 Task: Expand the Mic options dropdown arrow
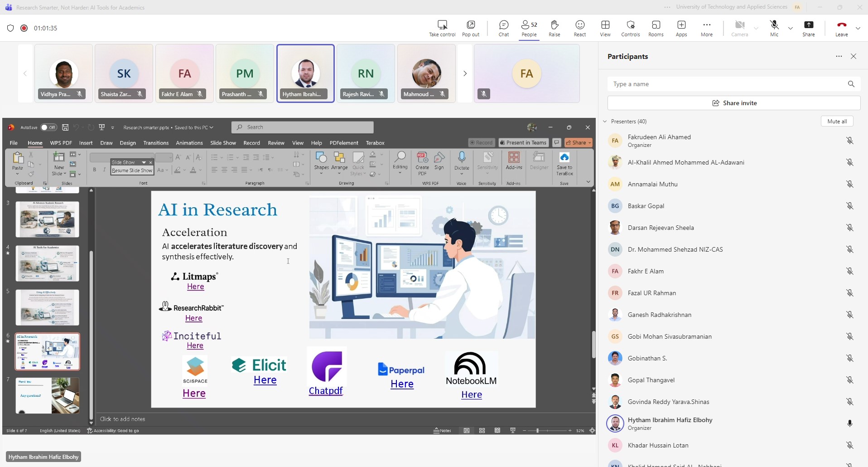791,28
